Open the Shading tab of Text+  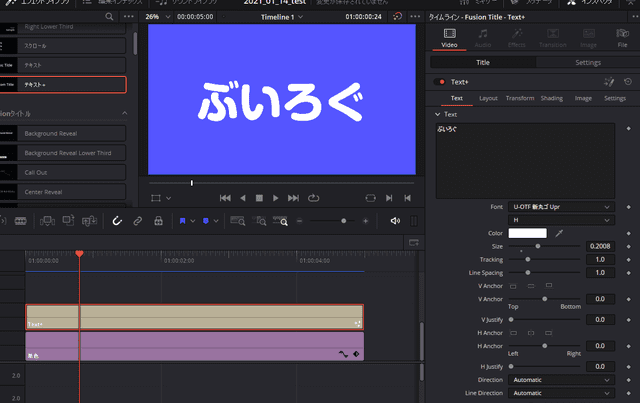pyautogui.click(x=552, y=98)
